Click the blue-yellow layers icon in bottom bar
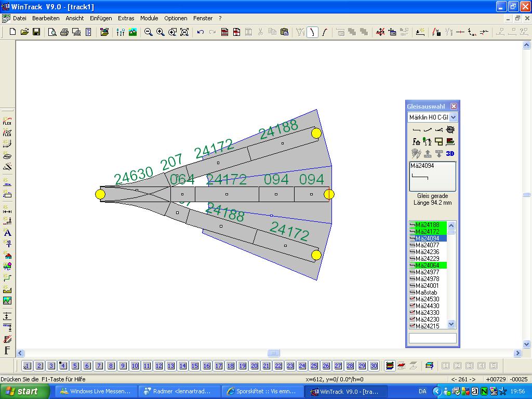The width and height of the screenshot is (532, 399). click(429, 366)
